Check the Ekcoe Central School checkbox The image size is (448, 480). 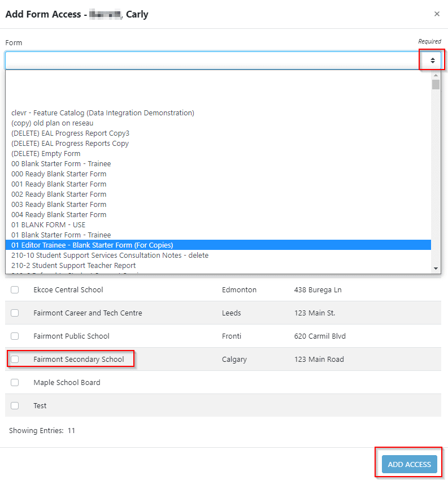coord(15,289)
